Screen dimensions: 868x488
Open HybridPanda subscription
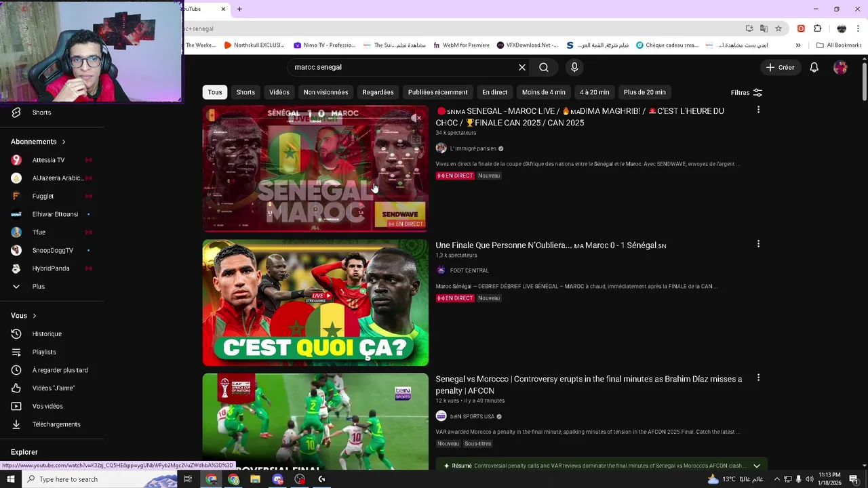coord(52,268)
